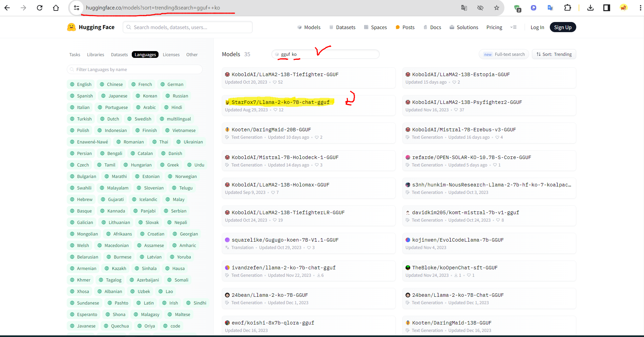Select the Languages filter tab
Viewport: 644px width, 337px height.
pos(145,54)
